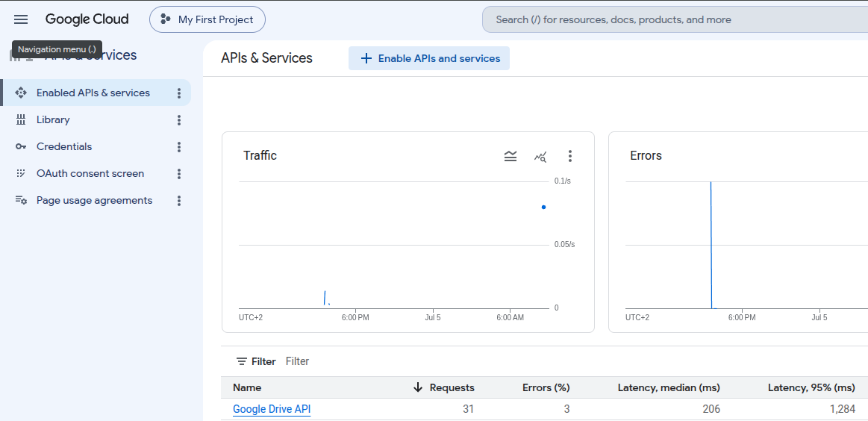Sort table by Requests column

click(x=452, y=387)
